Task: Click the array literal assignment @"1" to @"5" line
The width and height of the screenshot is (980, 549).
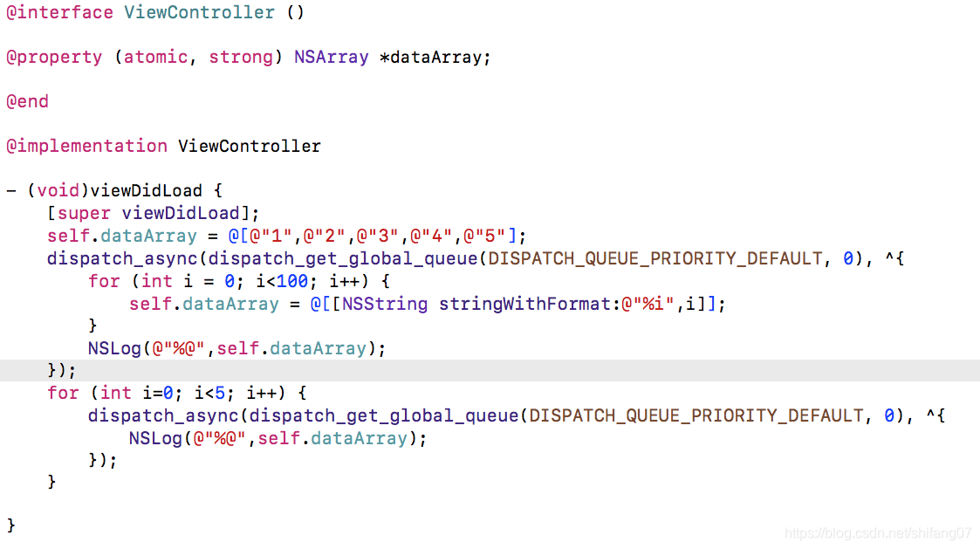Action: coord(287,237)
